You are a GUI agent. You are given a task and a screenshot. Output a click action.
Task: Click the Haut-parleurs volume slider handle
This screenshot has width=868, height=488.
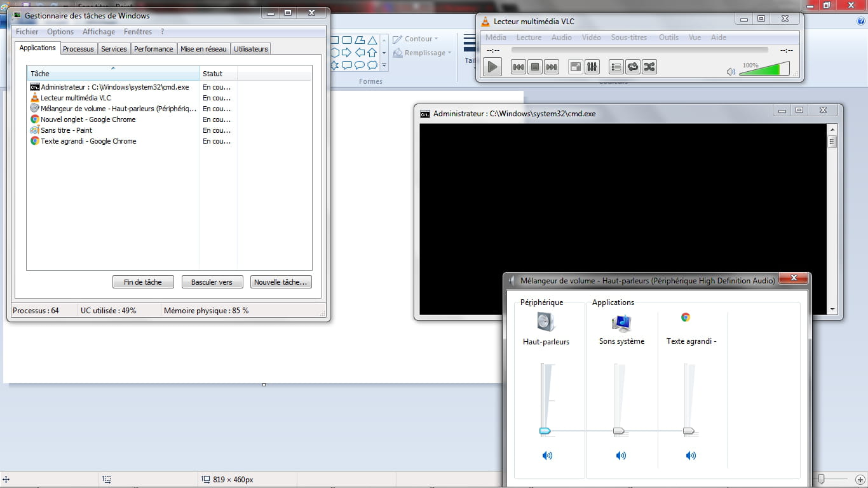pyautogui.click(x=545, y=431)
